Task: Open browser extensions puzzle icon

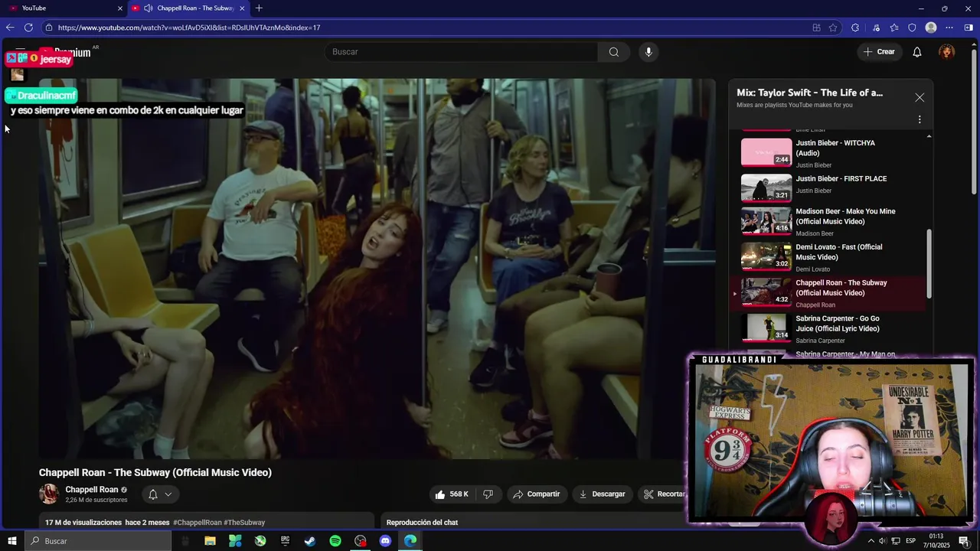Action: (x=855, y=28)
